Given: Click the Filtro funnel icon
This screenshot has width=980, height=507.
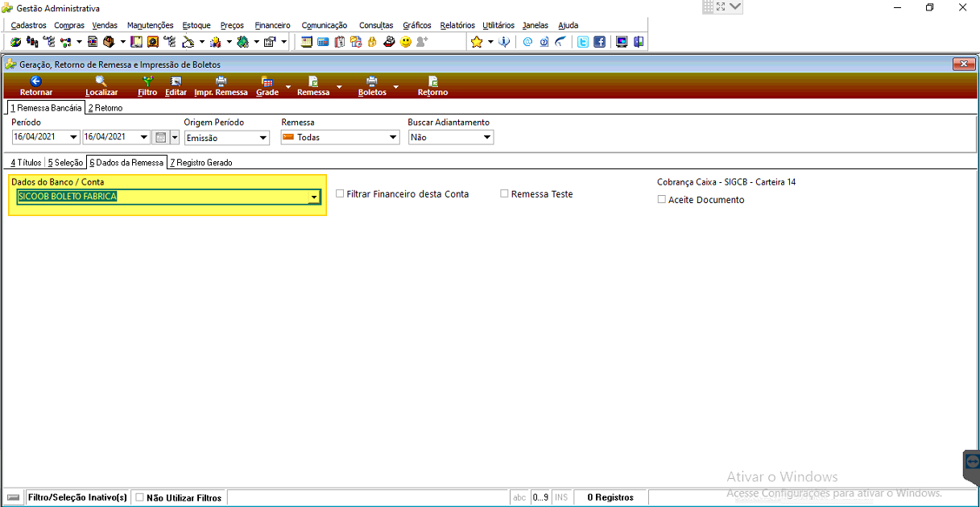Looking at the screenshot, I should [148, 81].
